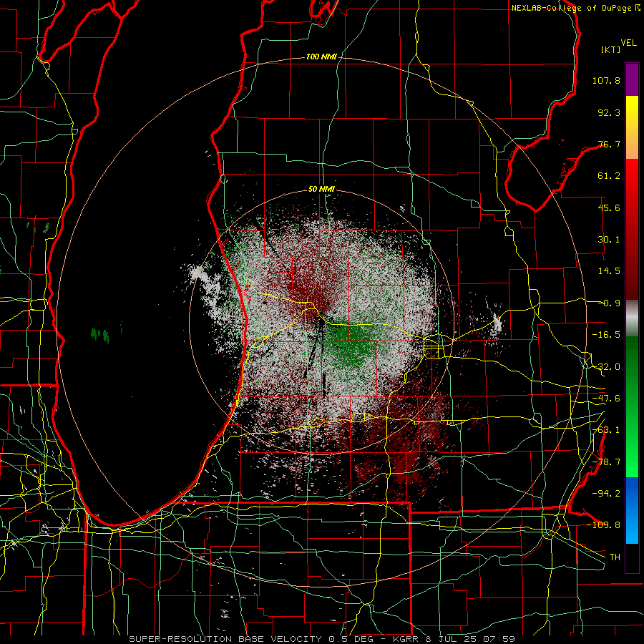Click the -32.0 legend value

tap(606, 367)
